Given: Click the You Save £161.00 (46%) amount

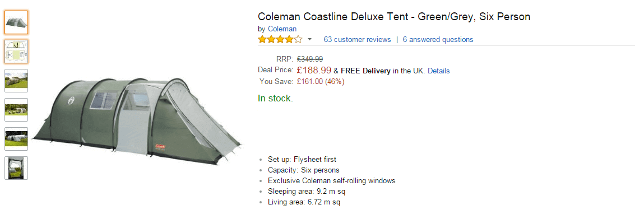Looking at the screenshot, I should [x=321, y=82].
